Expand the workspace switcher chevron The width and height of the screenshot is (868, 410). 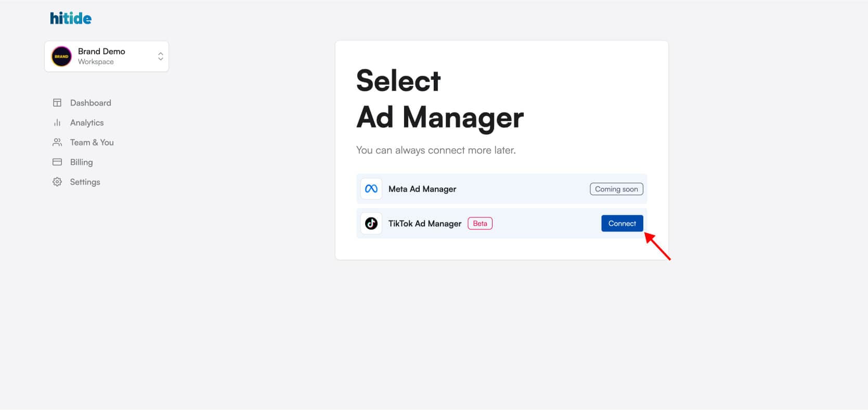point(161,56)
